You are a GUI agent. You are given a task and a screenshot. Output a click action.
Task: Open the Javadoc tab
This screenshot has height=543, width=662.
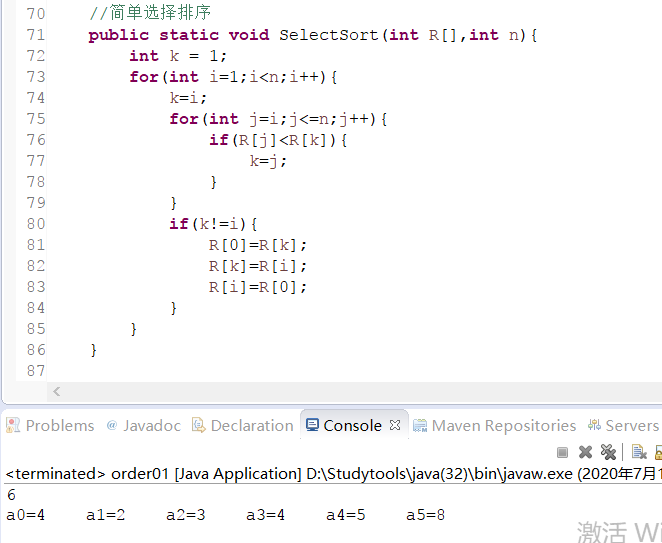click(151, 425)
